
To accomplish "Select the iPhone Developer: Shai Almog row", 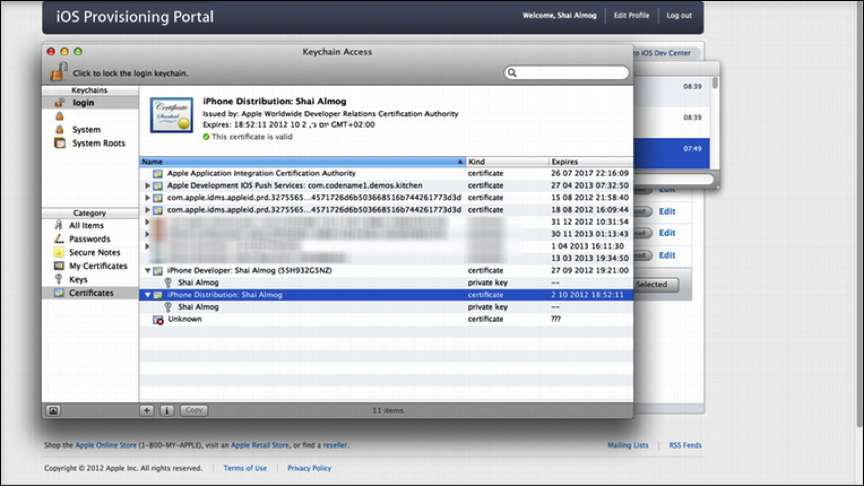I will click(x=386, y=271).
